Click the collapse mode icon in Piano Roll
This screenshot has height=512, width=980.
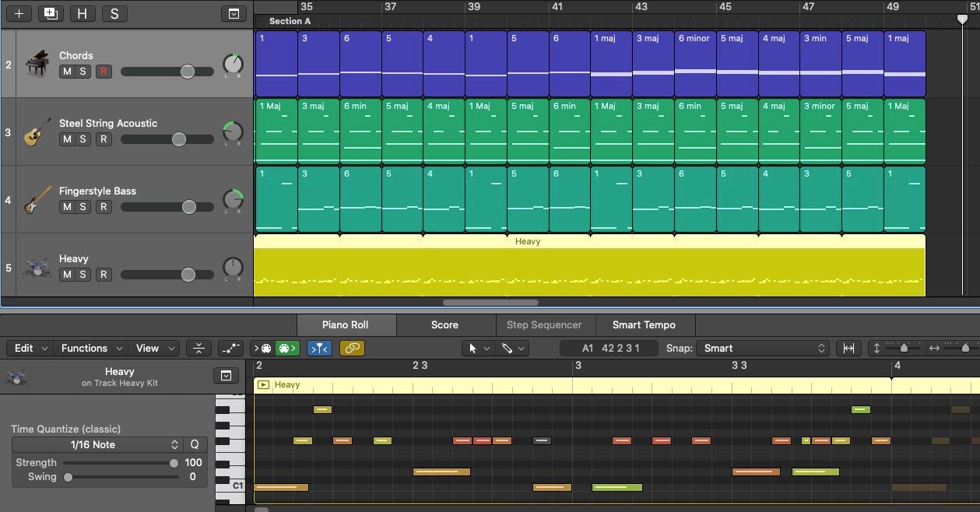[x=199, y=349]
